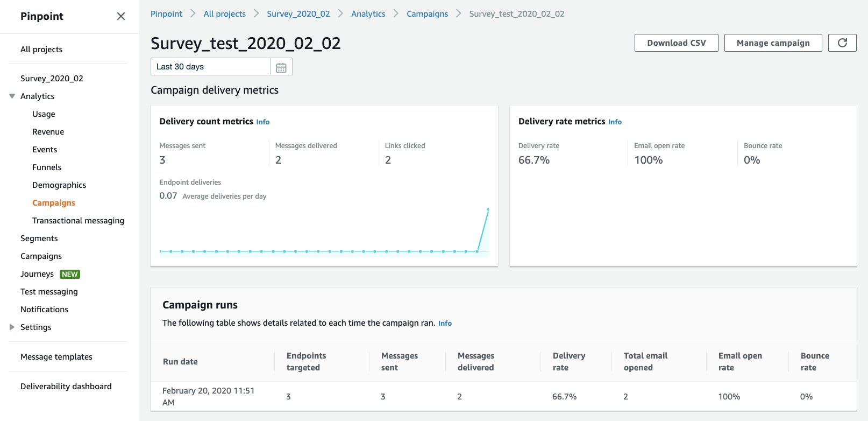Open the Revenue analytics page
Screen dimensions: 868x421
pos(48,132)
